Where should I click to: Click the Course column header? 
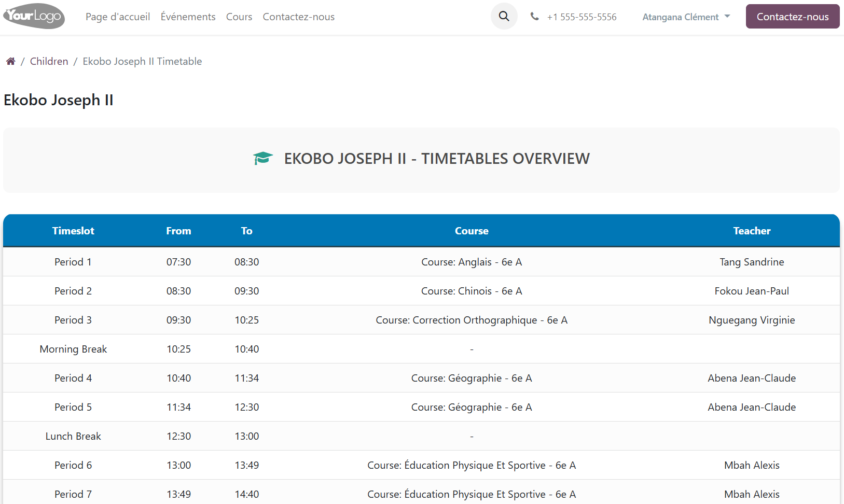[472, 231]
